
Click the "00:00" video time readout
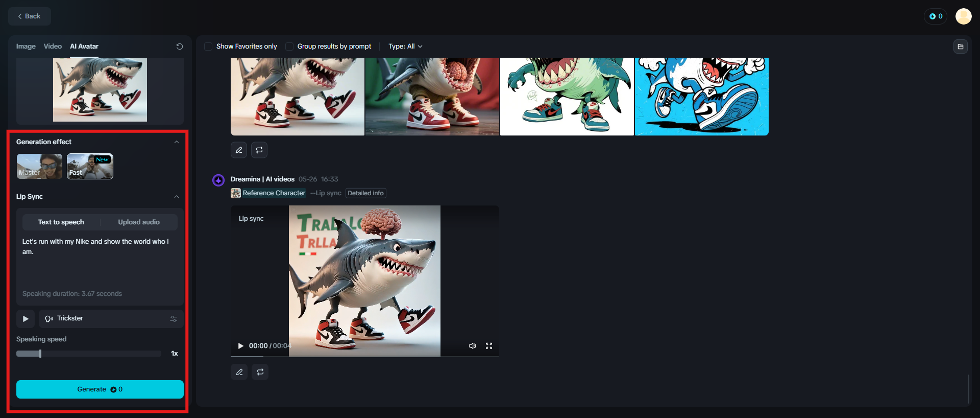click(258, 346)
